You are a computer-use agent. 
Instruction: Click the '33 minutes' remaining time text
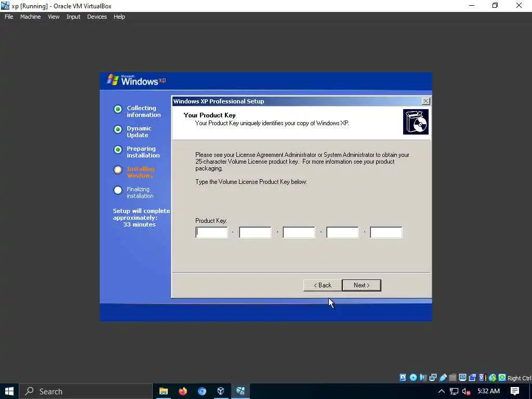point(139,224)
